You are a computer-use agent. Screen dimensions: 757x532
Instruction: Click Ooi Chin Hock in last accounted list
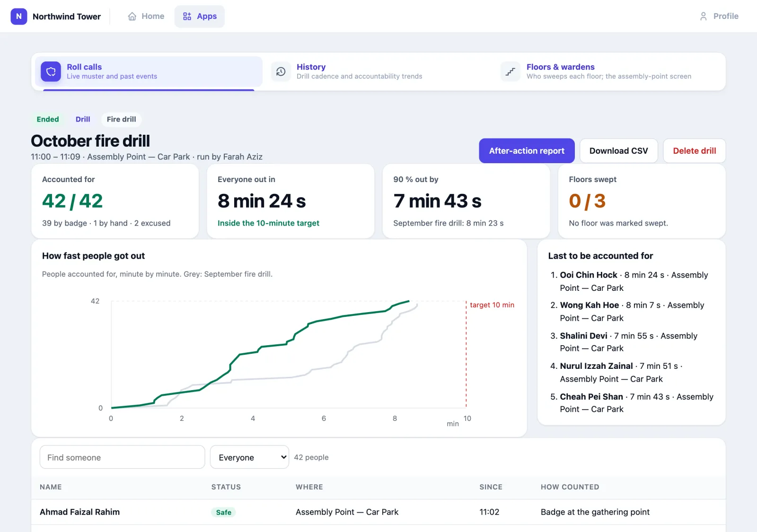coord(589,275)
